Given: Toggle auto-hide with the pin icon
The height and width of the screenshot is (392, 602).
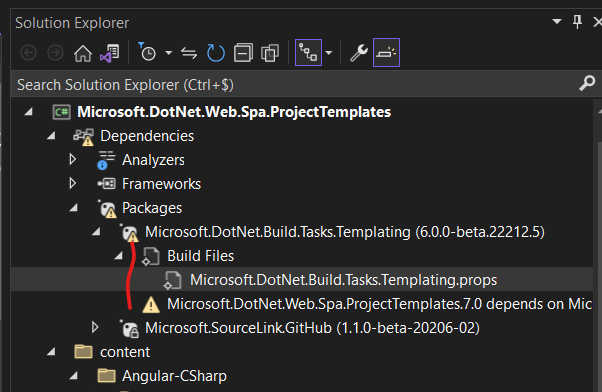Looking at the screenshot, I should [x=577, y=22].
